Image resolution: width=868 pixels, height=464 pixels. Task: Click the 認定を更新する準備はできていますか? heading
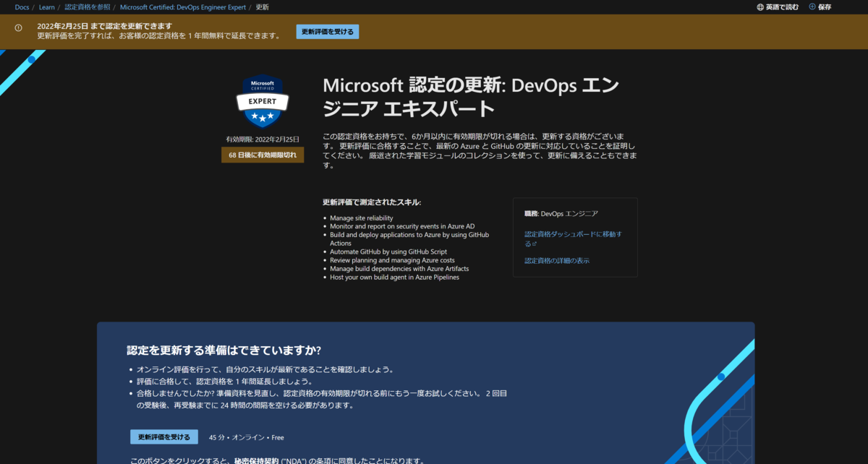coord(224,351)
